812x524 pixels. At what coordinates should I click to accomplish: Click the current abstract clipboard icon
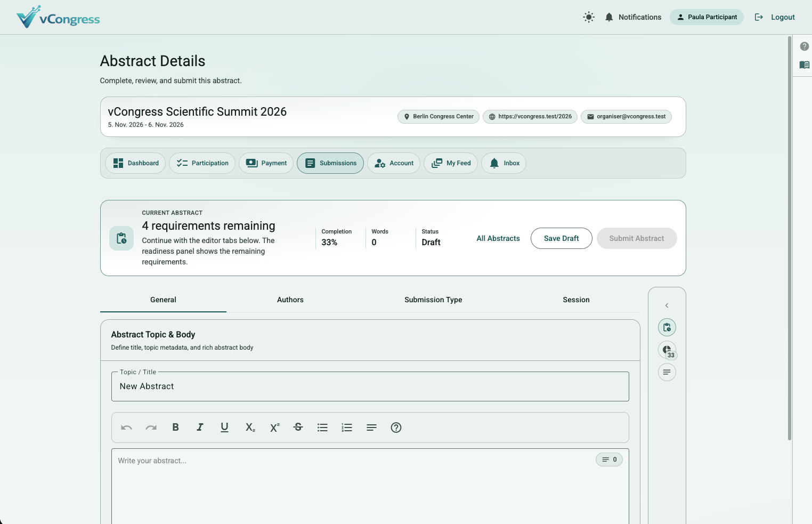121,238
